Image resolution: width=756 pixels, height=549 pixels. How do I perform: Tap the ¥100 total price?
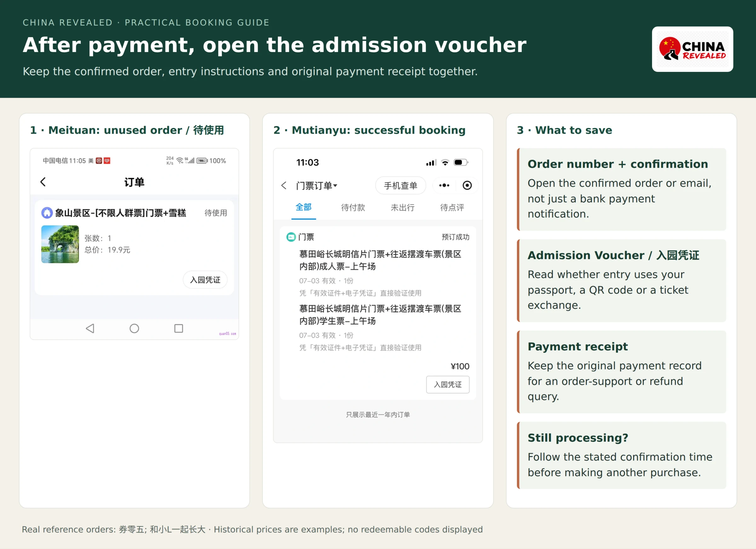460,366
